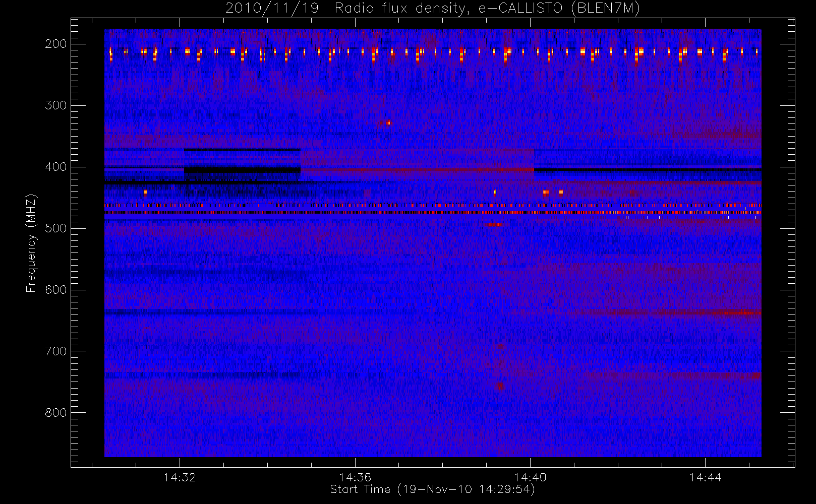Click the 800 frequency tick label
This screenshot has height=504, width=816.
pyautogui.click(x=56, y=413)
